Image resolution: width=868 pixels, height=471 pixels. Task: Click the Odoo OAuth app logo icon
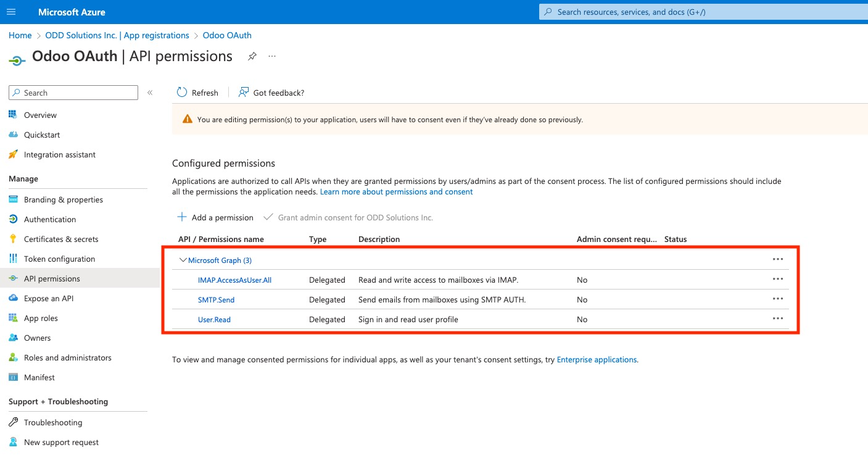tap(17, 60)
